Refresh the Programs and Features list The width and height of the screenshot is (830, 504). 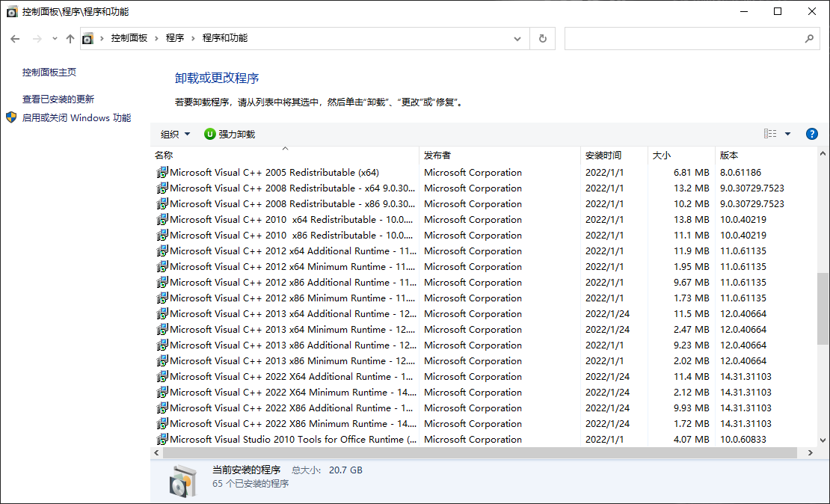(543, 39)
